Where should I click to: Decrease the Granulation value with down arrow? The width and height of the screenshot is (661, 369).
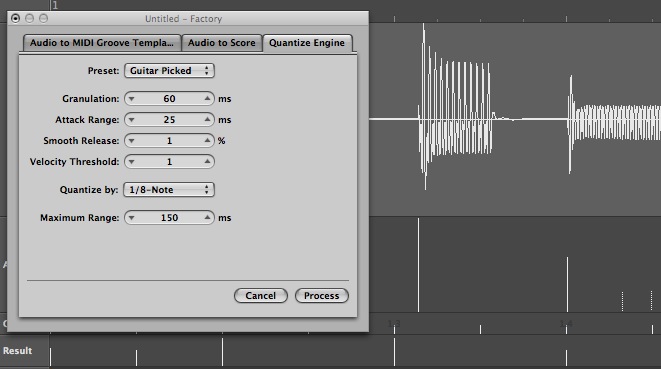pyautogui.click(x=132, y=99)
